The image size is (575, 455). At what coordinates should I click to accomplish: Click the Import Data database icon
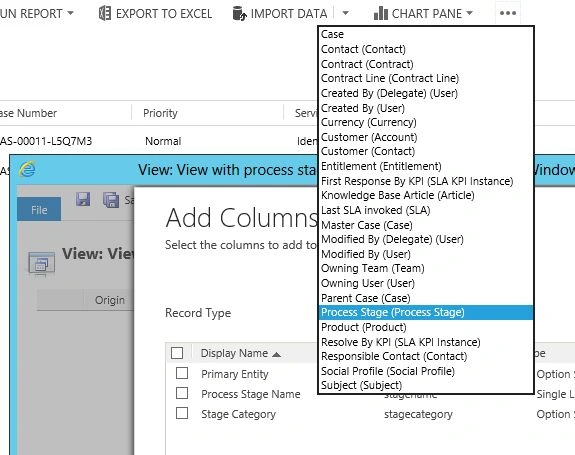[x=239, y=14]
